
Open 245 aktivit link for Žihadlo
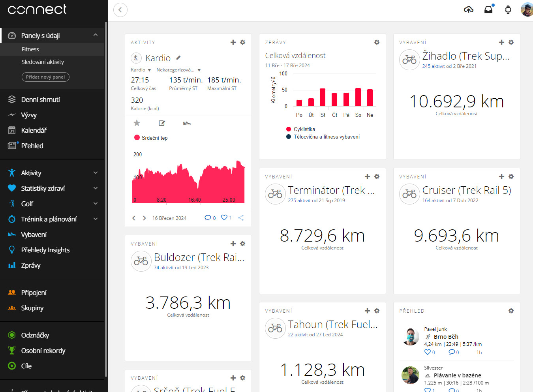(434, 66)
